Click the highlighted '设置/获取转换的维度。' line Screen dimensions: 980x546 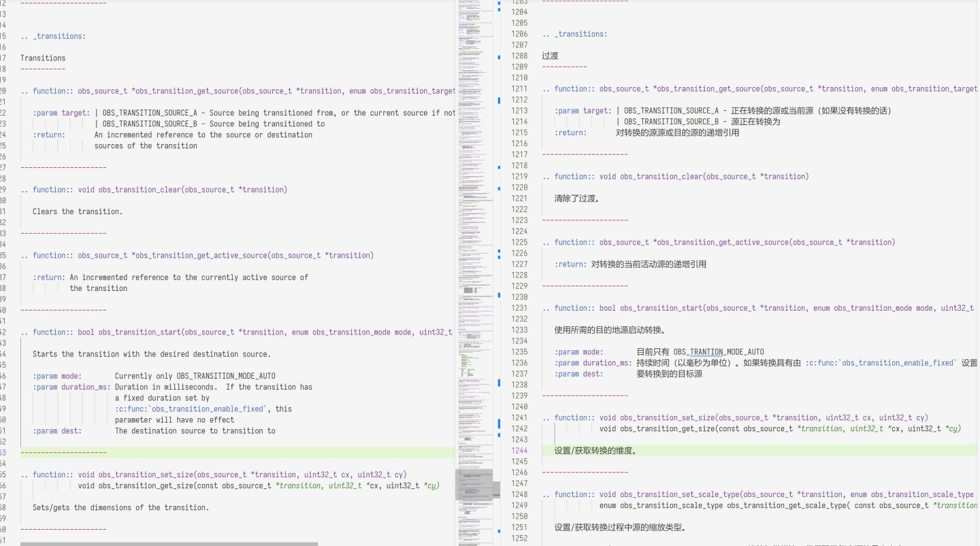595,451
